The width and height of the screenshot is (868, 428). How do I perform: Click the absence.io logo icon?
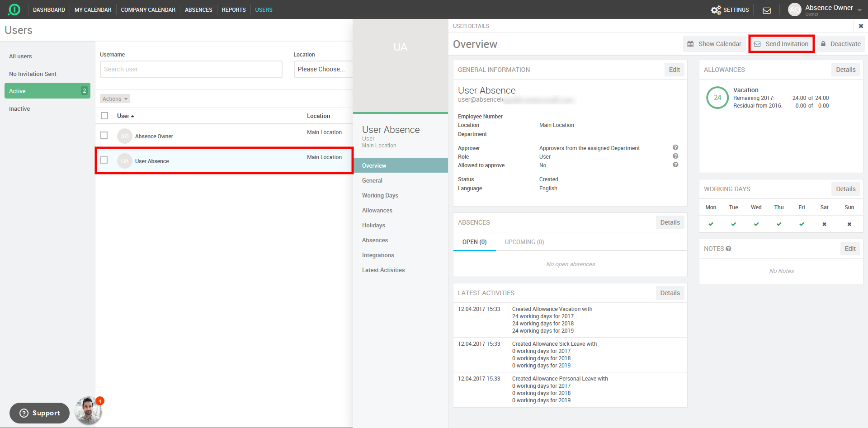14,9
